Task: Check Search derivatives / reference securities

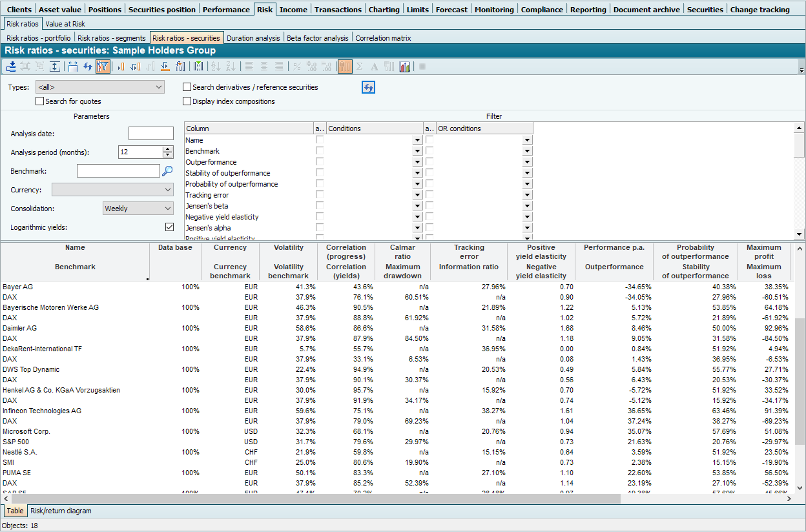Action: click(x=187, y=87)
